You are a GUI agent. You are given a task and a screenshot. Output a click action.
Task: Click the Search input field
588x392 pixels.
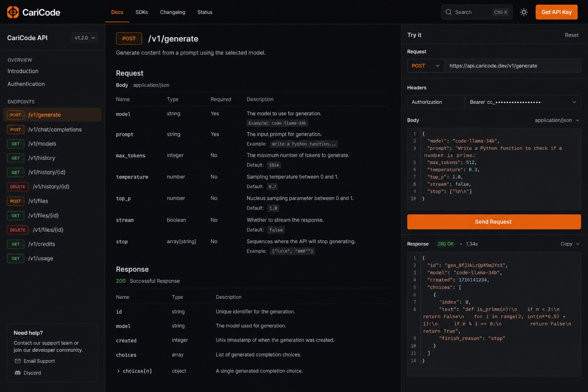(x=477, y=12)
